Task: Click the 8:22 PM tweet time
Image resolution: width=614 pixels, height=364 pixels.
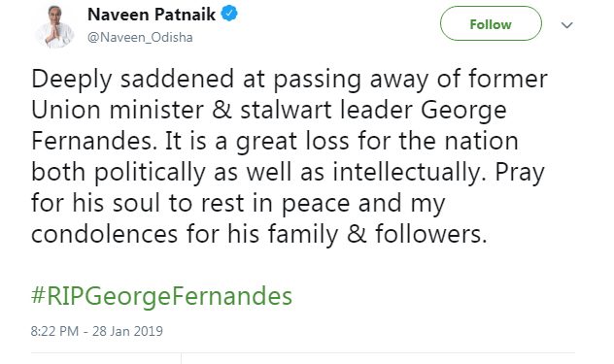Action: (54, 331)
